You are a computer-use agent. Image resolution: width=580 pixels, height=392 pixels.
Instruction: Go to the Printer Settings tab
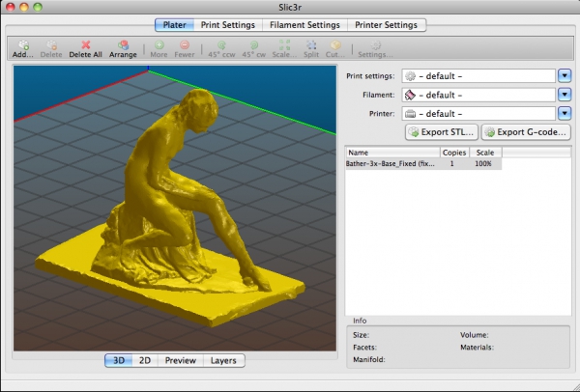(387, 24)
